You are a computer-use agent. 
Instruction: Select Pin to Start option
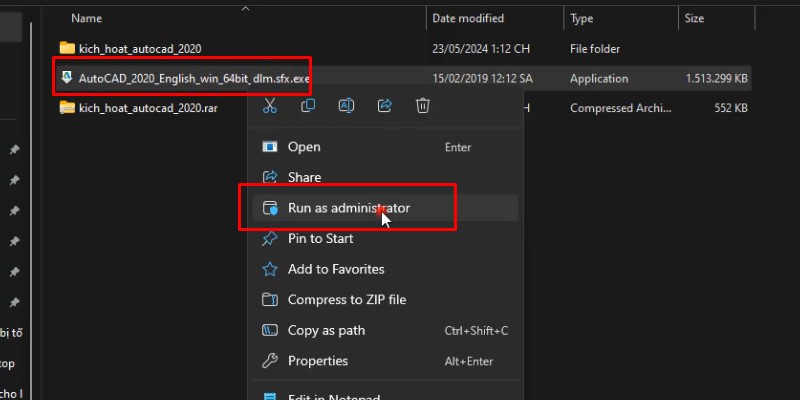tap(320, 239)
